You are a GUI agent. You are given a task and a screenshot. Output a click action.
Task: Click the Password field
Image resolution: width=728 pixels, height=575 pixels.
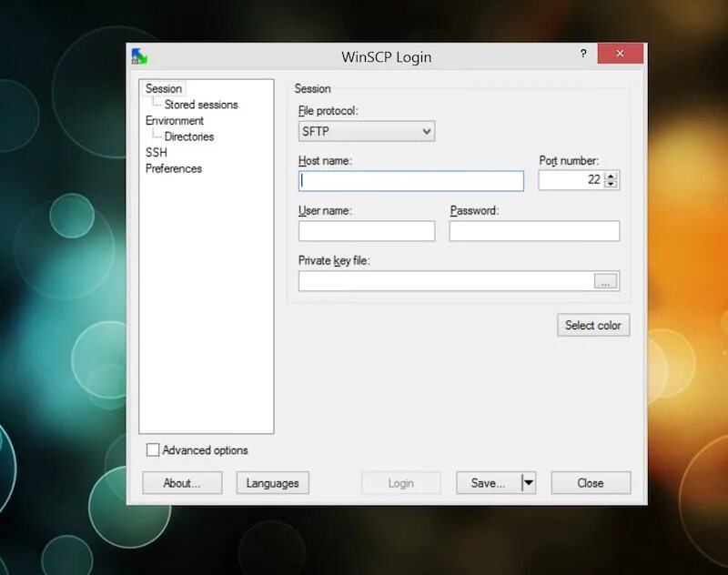(x=534, y=231)
